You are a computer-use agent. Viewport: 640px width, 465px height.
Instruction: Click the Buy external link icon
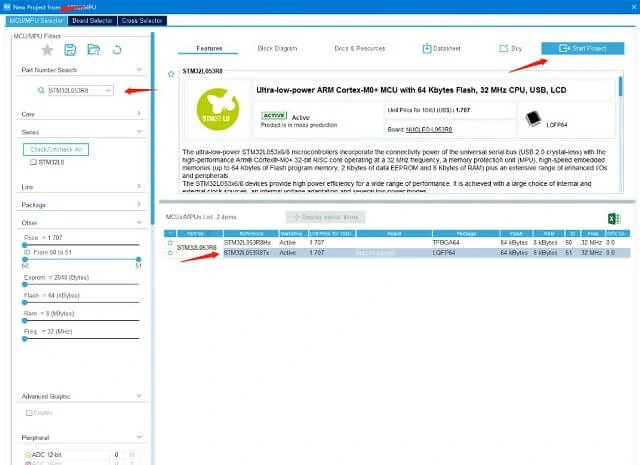tap(503, 49)
